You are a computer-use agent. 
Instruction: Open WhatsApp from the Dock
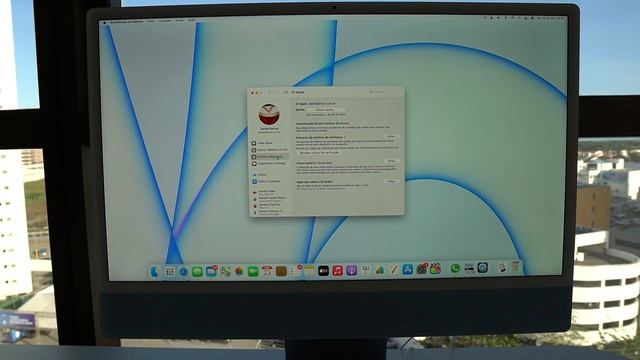point(455,268)
